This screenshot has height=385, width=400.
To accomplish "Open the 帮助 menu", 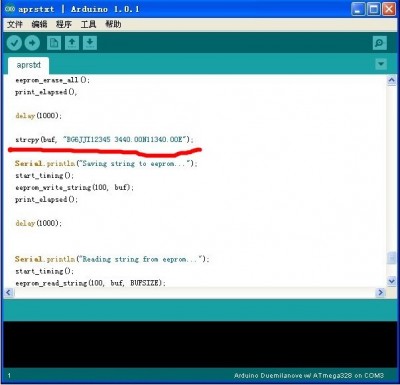I will click(113, 24).
